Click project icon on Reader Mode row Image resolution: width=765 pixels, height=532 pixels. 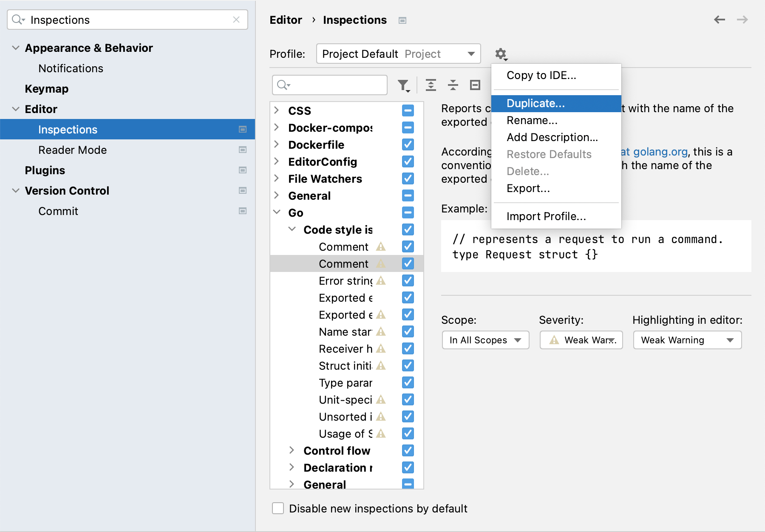243,150
